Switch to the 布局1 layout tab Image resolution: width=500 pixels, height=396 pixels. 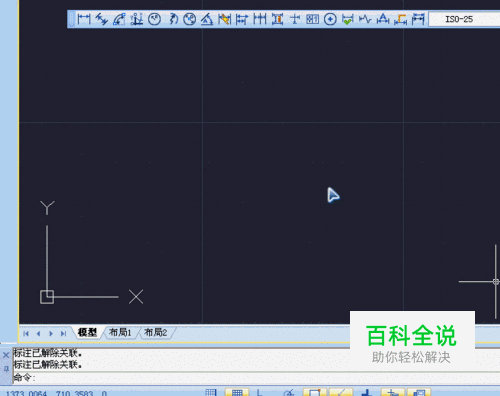coord(120,332)
